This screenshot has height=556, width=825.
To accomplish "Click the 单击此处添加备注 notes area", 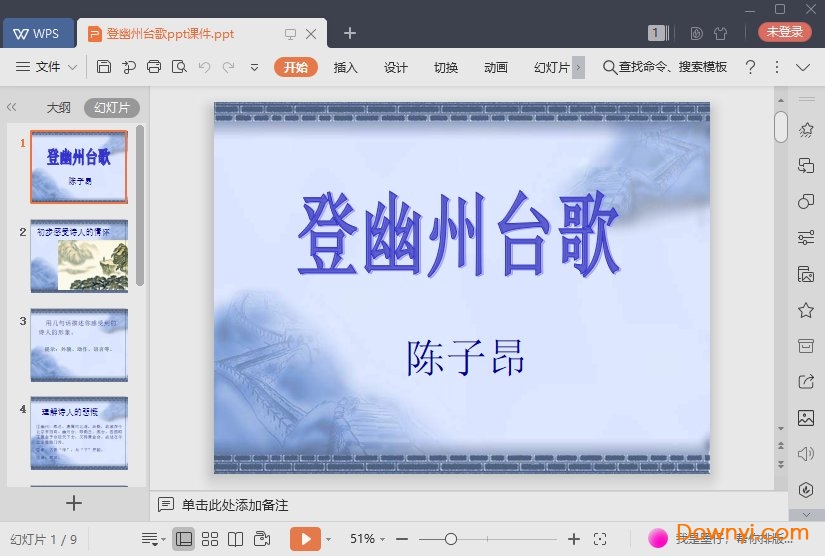I will point(235,506).
